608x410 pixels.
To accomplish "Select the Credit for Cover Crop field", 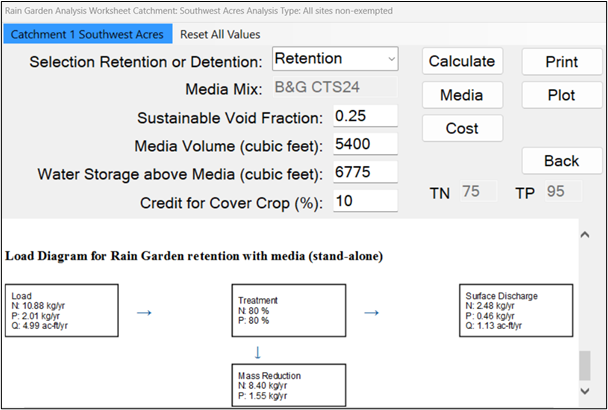I will click(364, 201).
